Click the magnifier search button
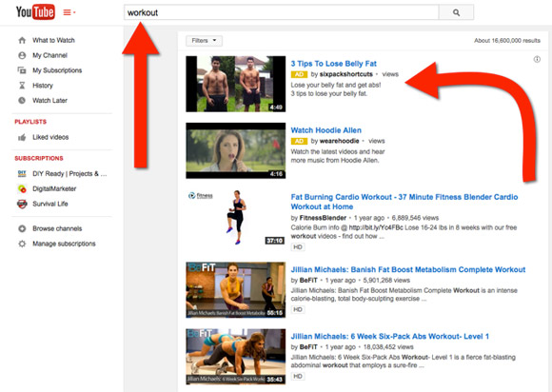 pos(456,12)
